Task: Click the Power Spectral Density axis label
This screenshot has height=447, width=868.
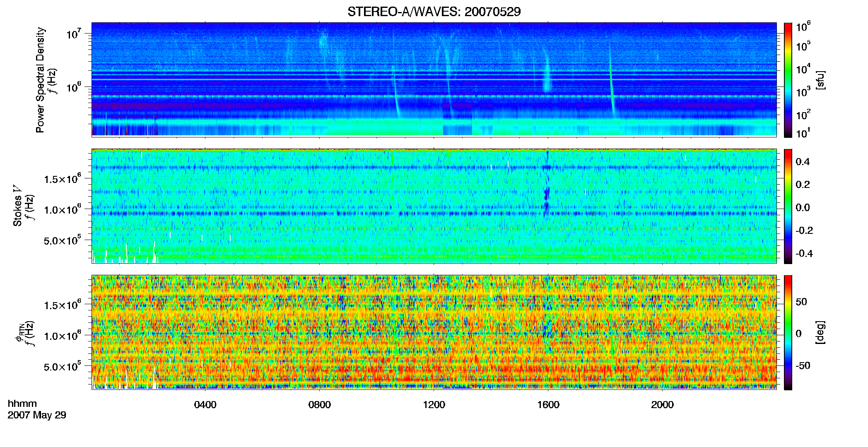Action: pyautogui.click(x=40, y=80)
